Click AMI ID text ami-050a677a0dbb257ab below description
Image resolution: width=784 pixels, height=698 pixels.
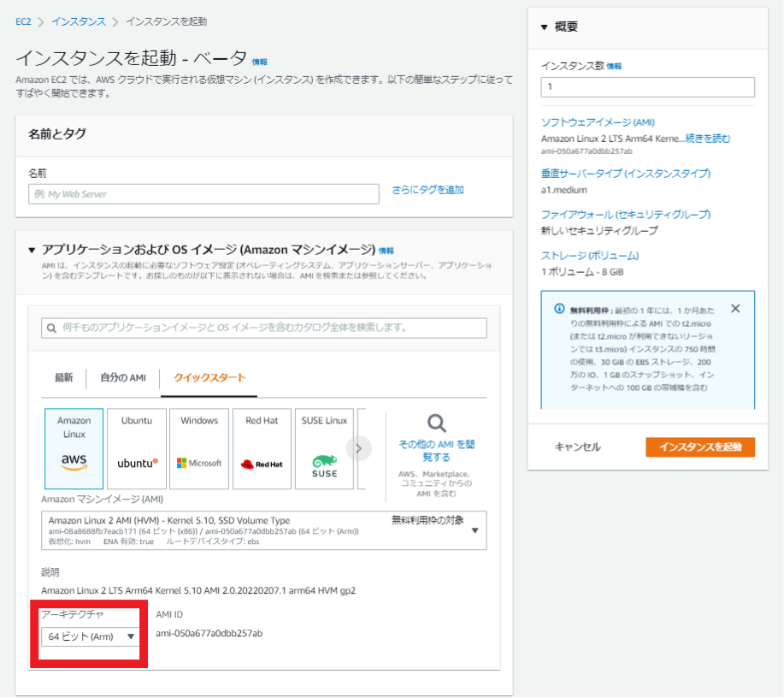(x=209, y=633)
